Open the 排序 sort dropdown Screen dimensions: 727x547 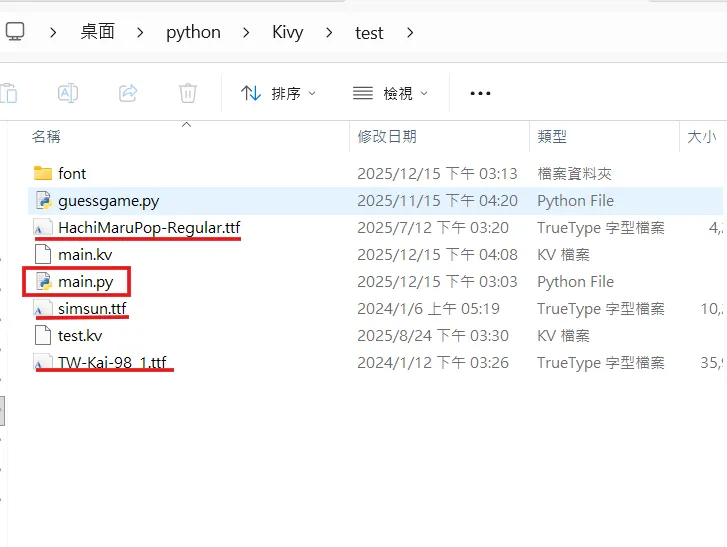[x=278, y=94]
